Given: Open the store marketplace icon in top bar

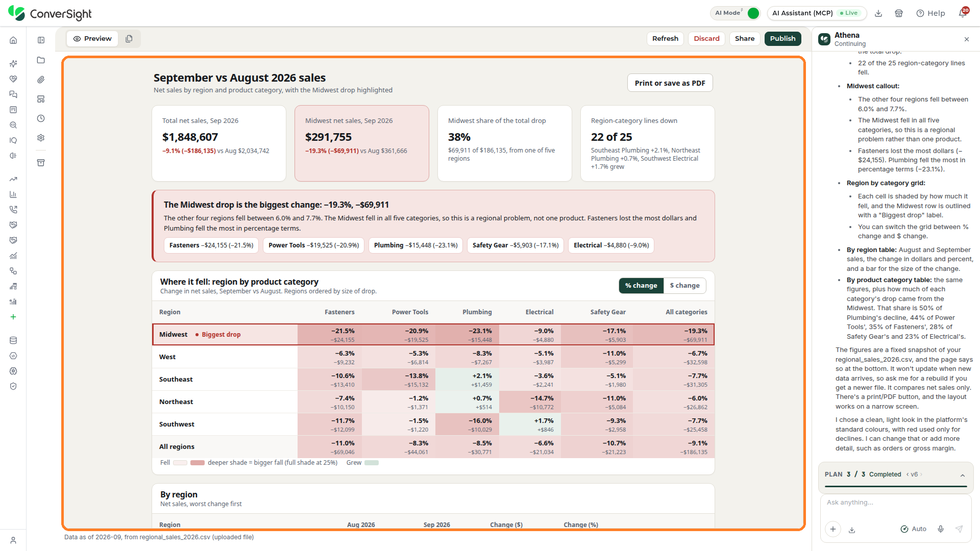Looking at the screenshot, I should [x=899, y=13].
